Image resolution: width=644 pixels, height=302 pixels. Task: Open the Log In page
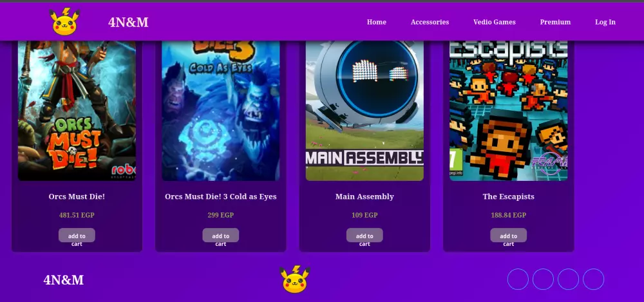(x=605, y=22)
